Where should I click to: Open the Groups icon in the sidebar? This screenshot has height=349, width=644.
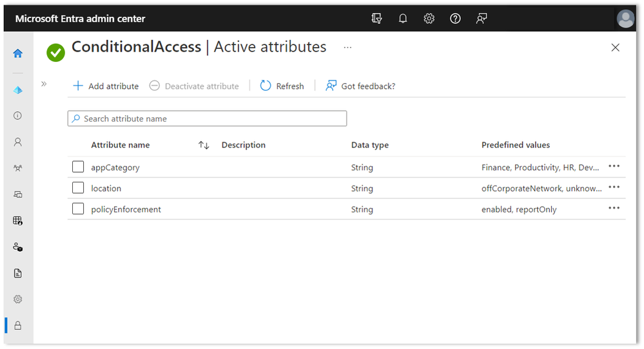click(x=18, y=168)
